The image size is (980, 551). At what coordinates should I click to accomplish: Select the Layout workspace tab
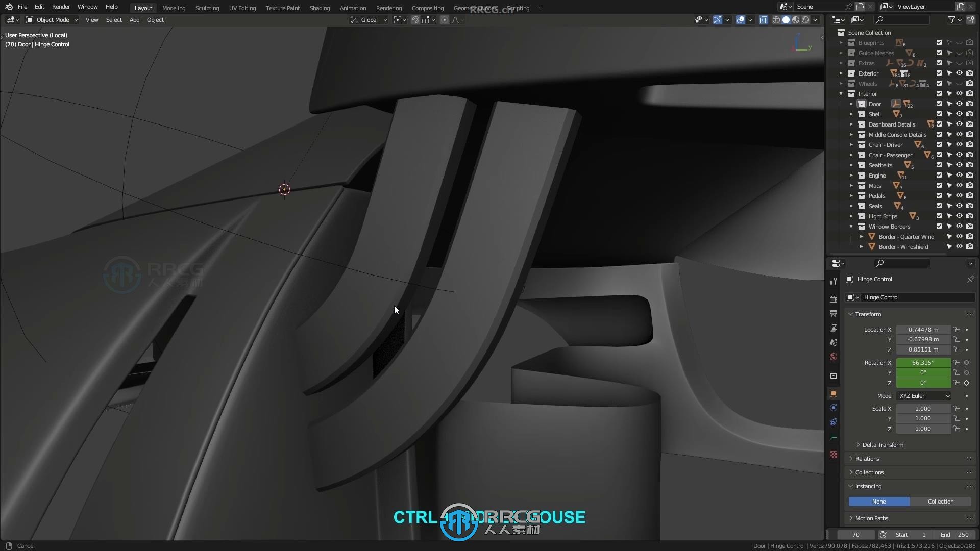click(x=143, y=8)
